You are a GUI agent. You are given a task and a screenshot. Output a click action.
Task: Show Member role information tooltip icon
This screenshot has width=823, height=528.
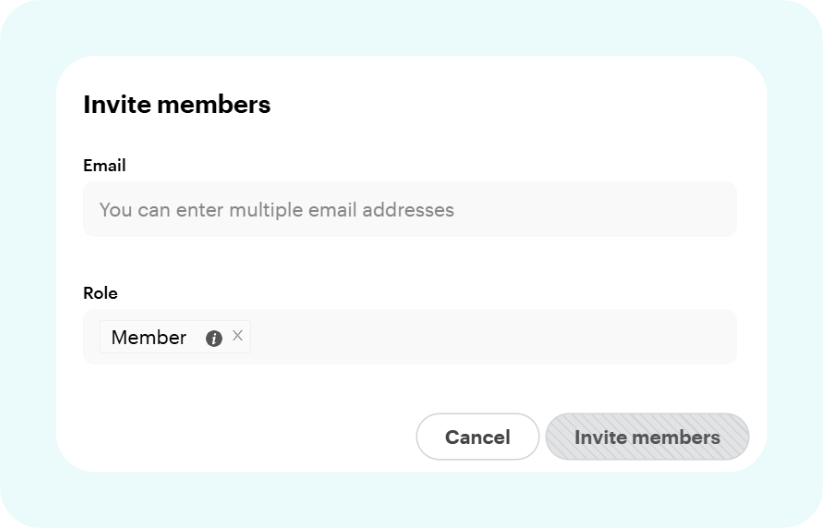click(x=213, y=338)
